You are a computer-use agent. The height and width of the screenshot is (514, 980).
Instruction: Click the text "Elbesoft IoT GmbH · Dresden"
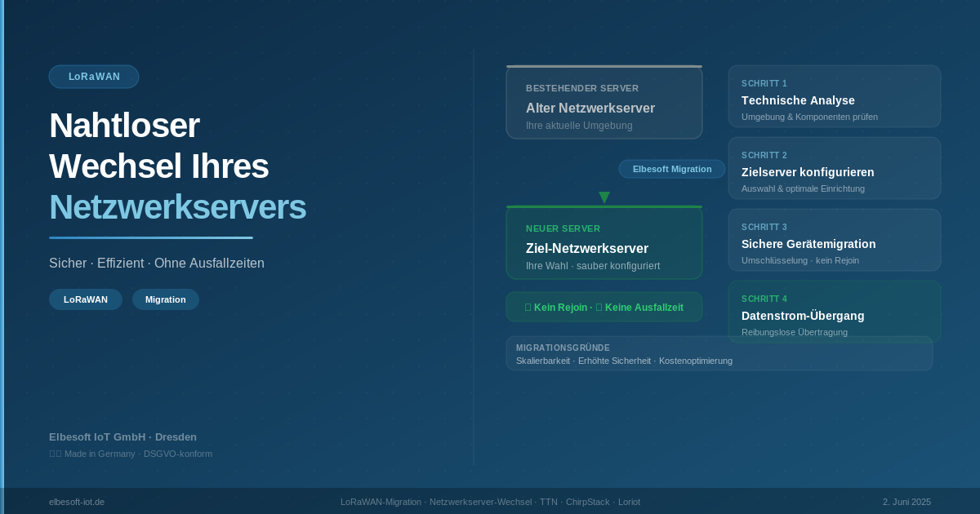tap(122, 436)
